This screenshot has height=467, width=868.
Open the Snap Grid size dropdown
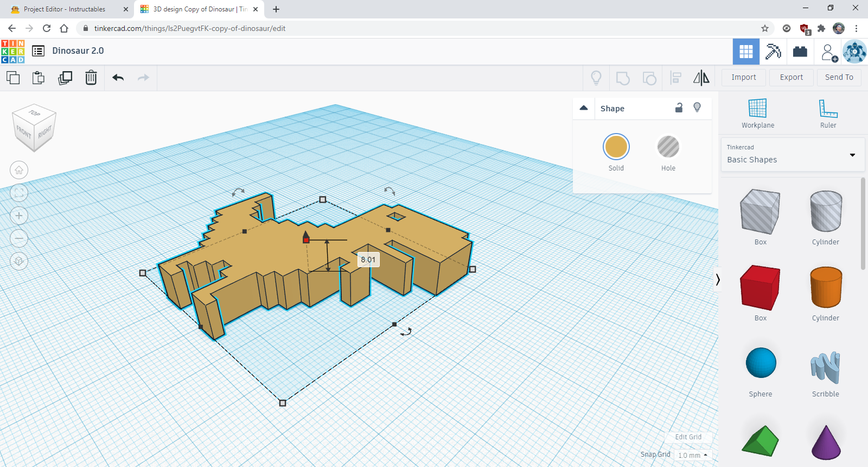[693, 455]
